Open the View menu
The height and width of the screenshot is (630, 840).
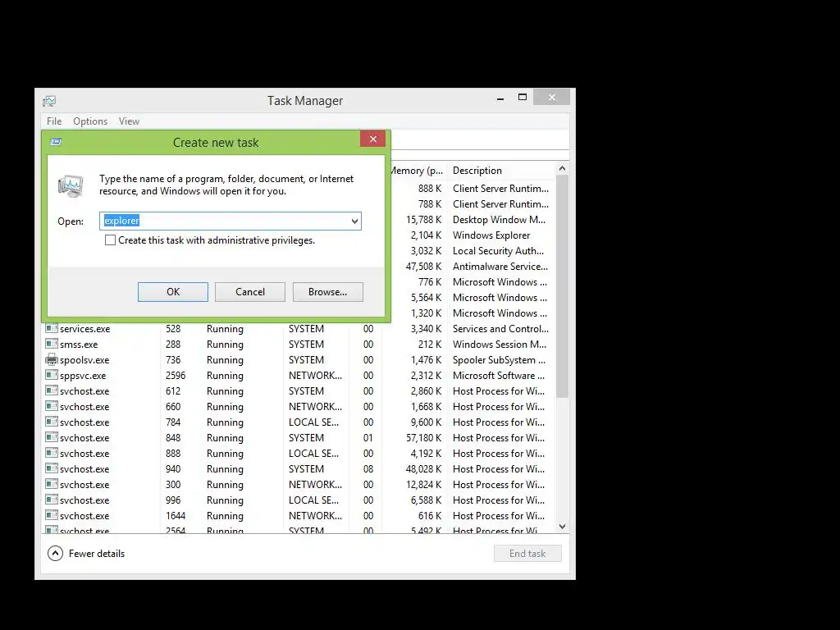point(129,121)
